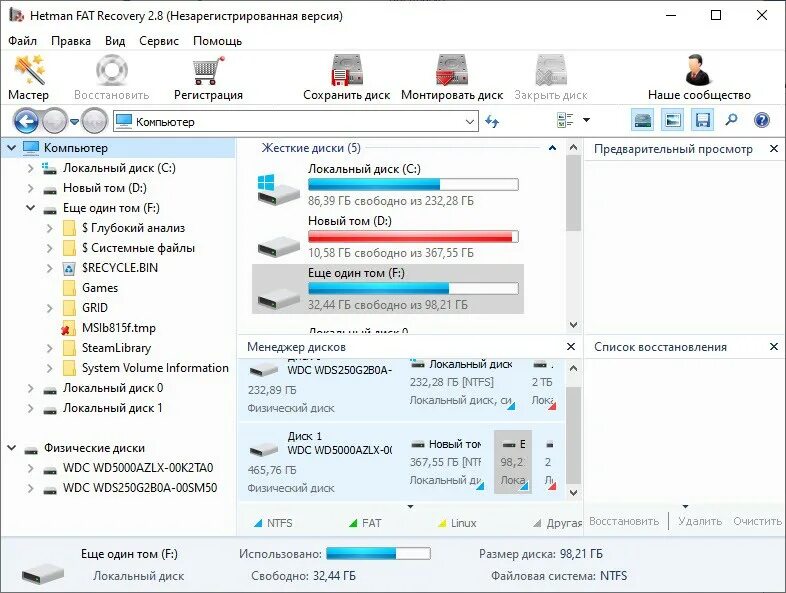The image size is (786, 593).
Task: Select the Локальный диск 232,28 ГБ partition
Action: [x=462, y=383]
